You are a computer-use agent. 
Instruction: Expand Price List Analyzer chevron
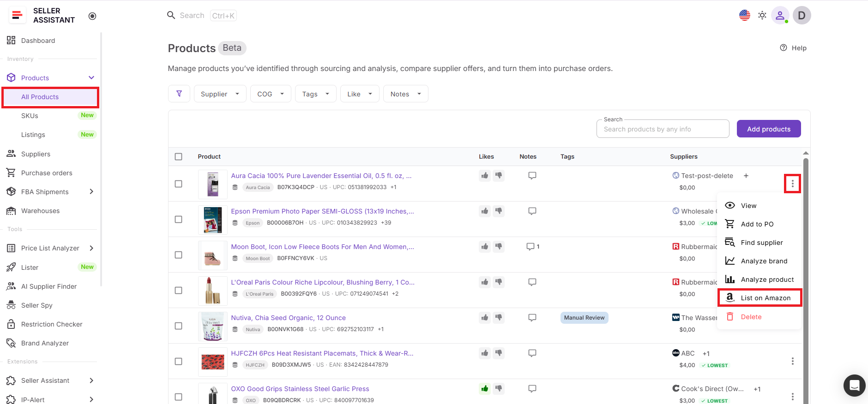click(x=91, y=248)
